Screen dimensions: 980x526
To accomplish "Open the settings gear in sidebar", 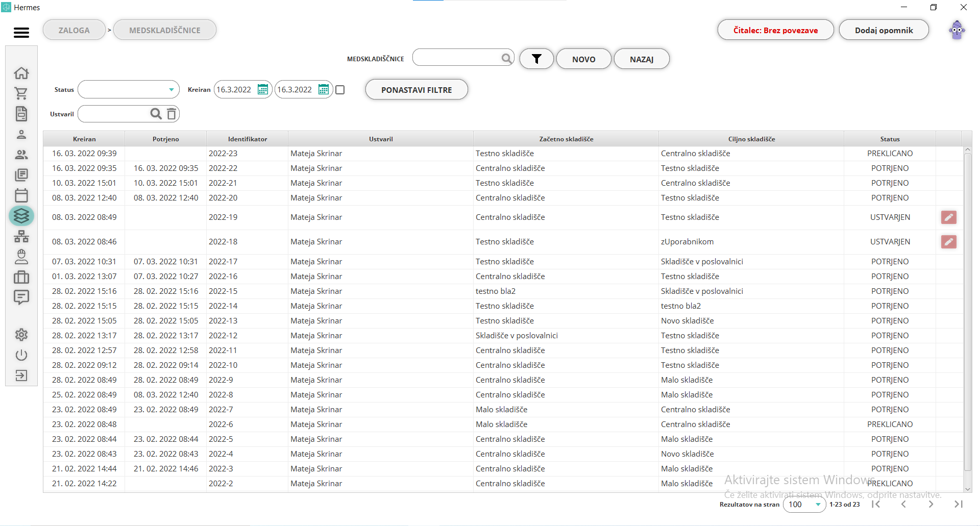I will click(x=21, y=335).
